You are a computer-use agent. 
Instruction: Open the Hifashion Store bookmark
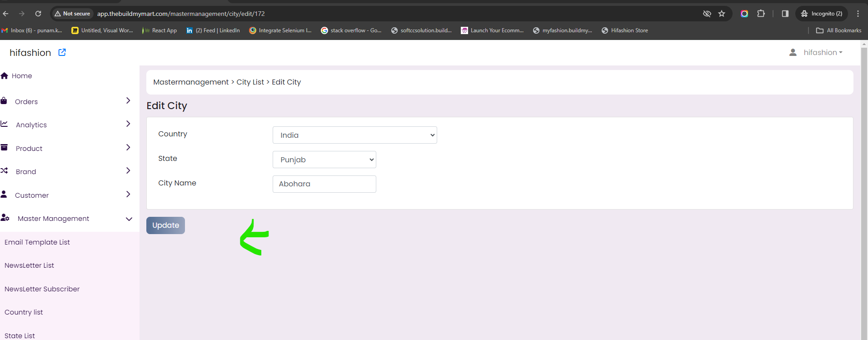click(625, 30)
